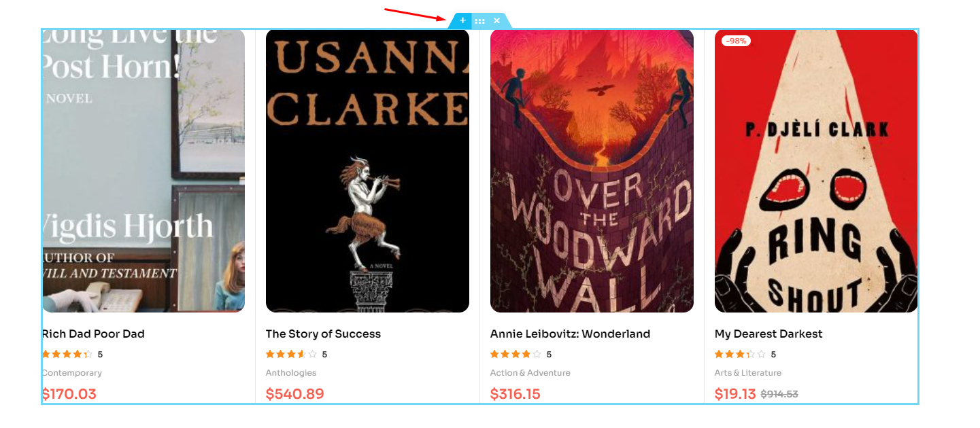Click the edit section grid handle icon

pos(479,21)
